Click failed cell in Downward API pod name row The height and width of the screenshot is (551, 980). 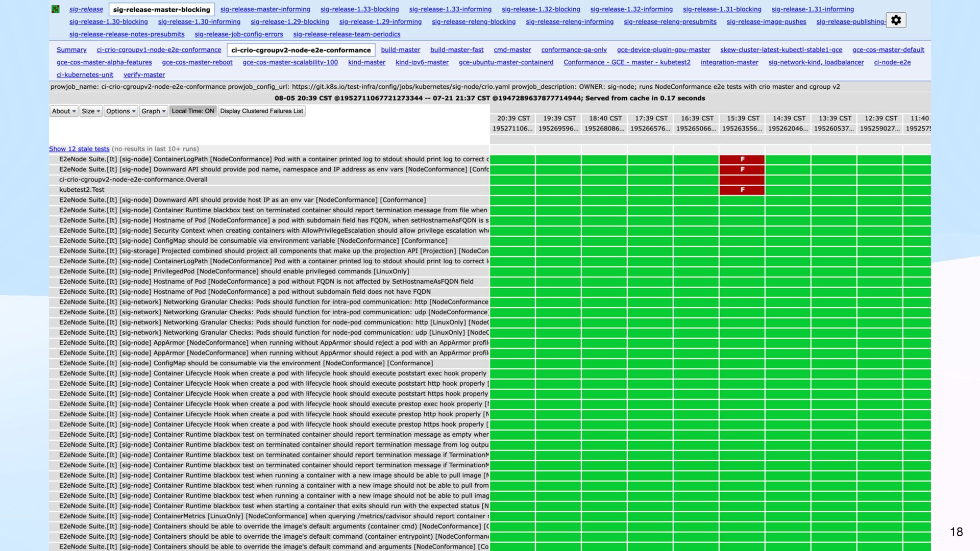point(742,169)
